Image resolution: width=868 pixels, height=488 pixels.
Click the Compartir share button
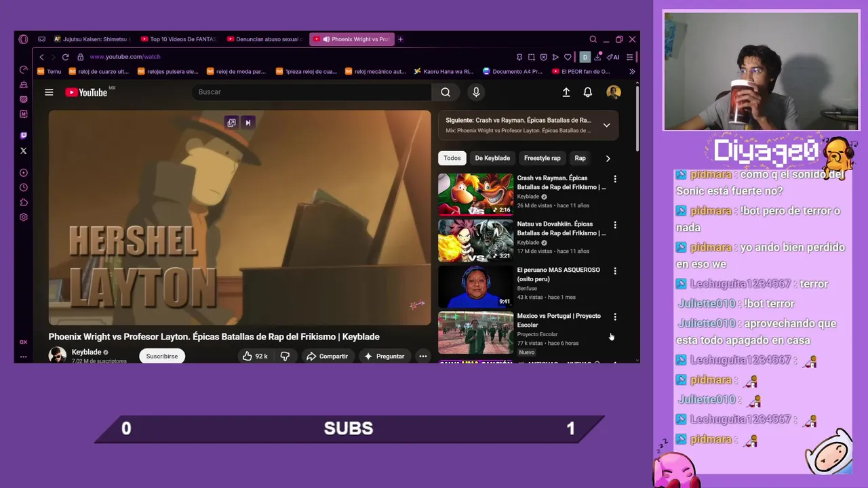[x=327, y=356]
